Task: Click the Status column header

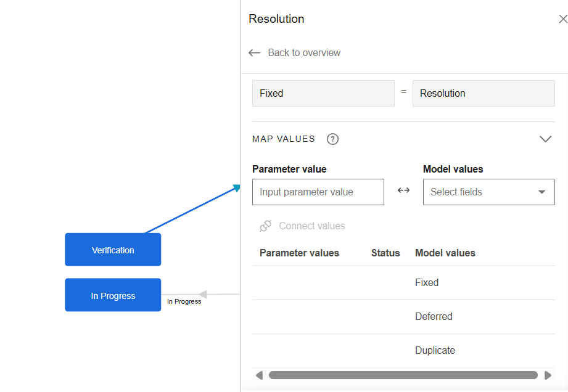Action: coord(385,253)
